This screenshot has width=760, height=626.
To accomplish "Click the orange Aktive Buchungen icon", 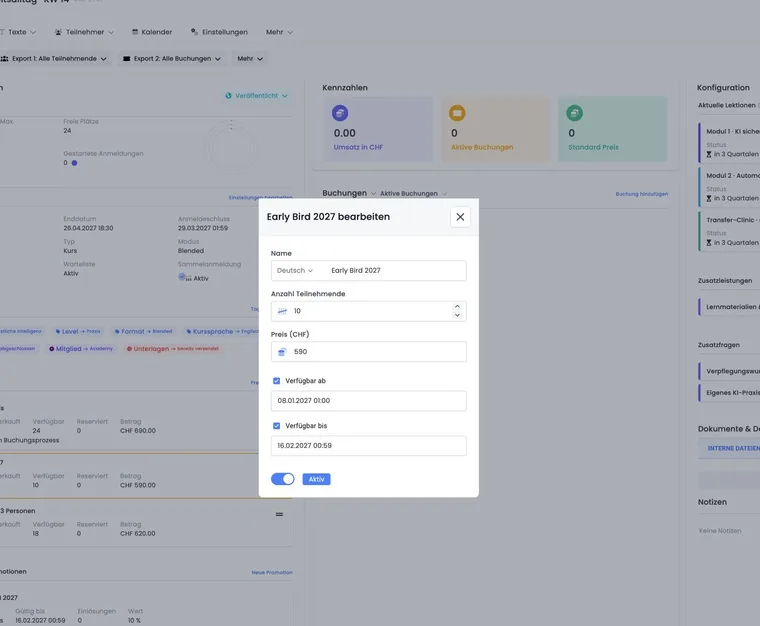I will pyautogui.click(x=457, y=113).
